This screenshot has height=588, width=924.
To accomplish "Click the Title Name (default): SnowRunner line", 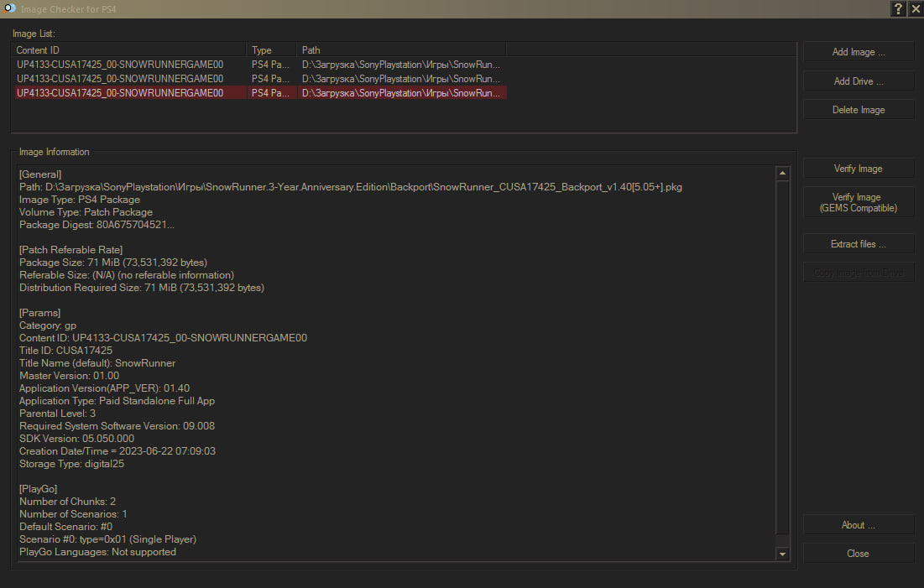I will [97, 363].
